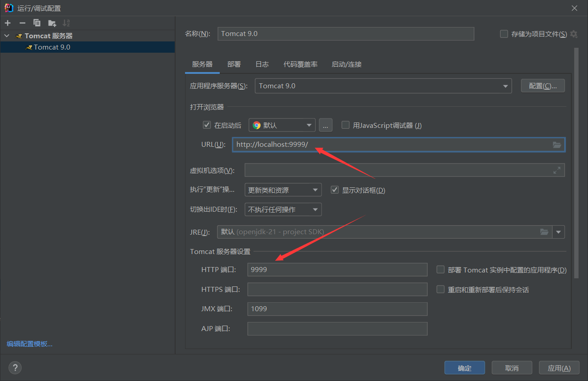The image size is (588, 381).
Task: Switch to the 代码覆盖率 tab
Action: [x=300, y=64]
